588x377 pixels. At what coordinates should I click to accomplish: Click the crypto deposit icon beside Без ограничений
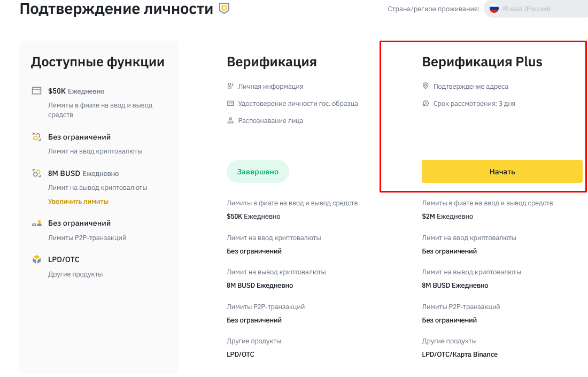click(36, 137)
